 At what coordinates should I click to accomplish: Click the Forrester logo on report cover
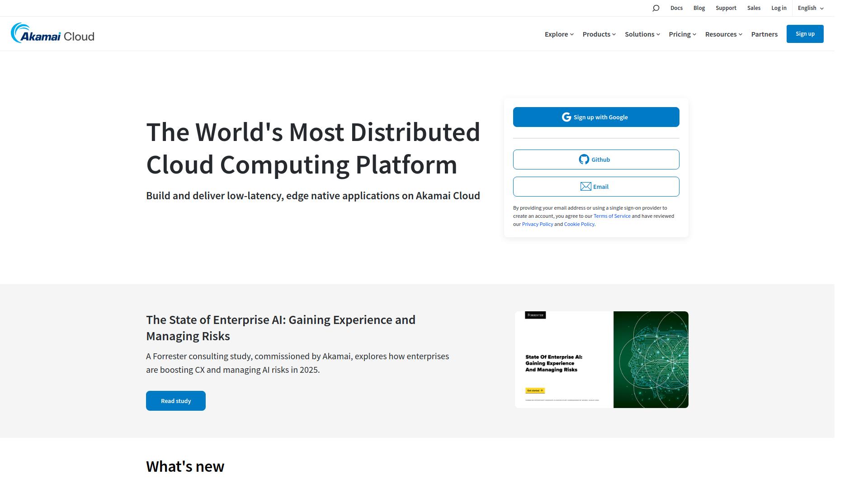(535, 315)
